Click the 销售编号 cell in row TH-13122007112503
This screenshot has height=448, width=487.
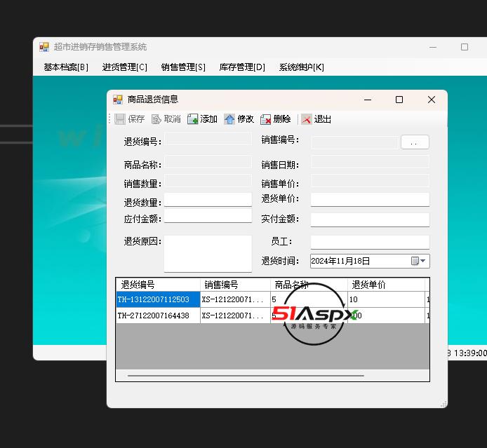[x=235, y=299]
